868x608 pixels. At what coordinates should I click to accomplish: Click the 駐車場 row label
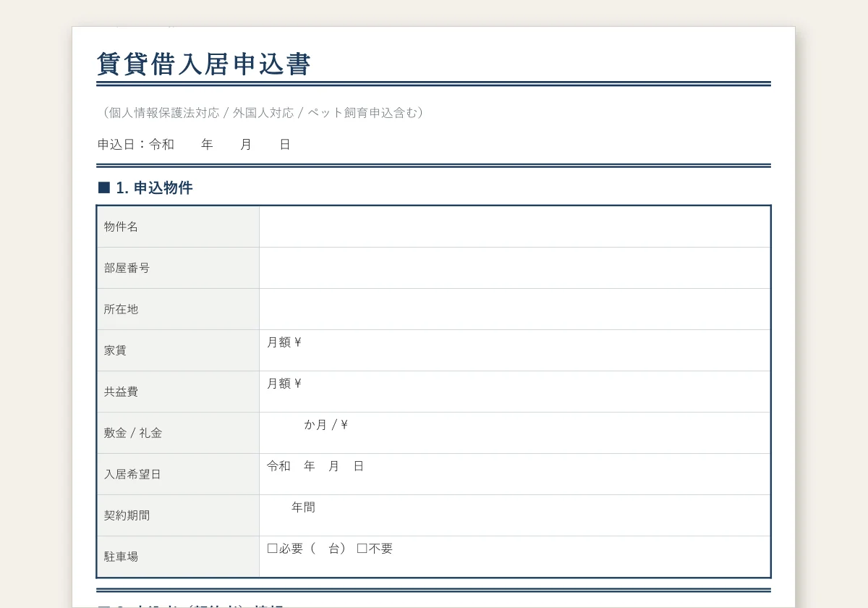point(121,557)
